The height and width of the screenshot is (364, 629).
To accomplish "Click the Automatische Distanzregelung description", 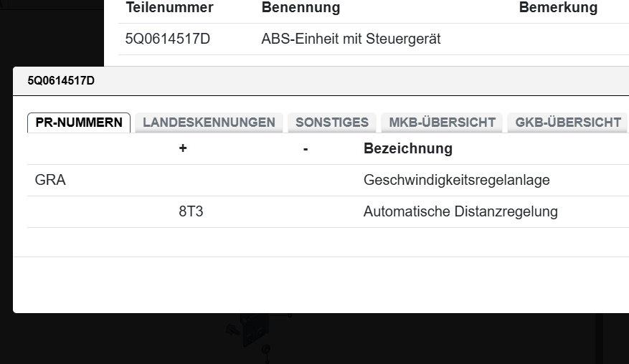I will (x=460, y=212).
